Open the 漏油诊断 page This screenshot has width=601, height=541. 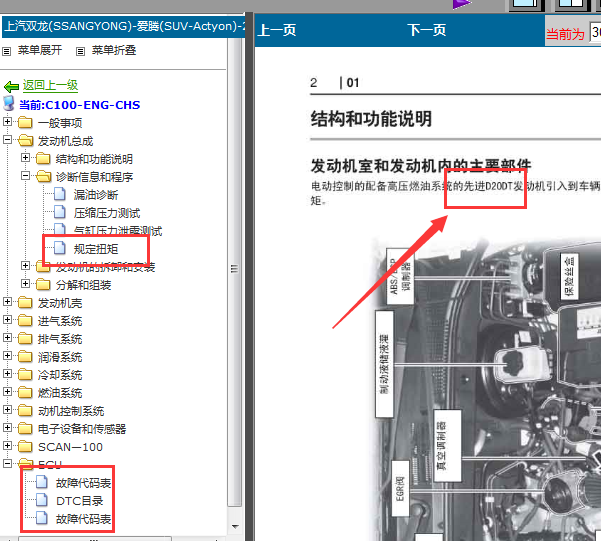(x=96, y=195)
